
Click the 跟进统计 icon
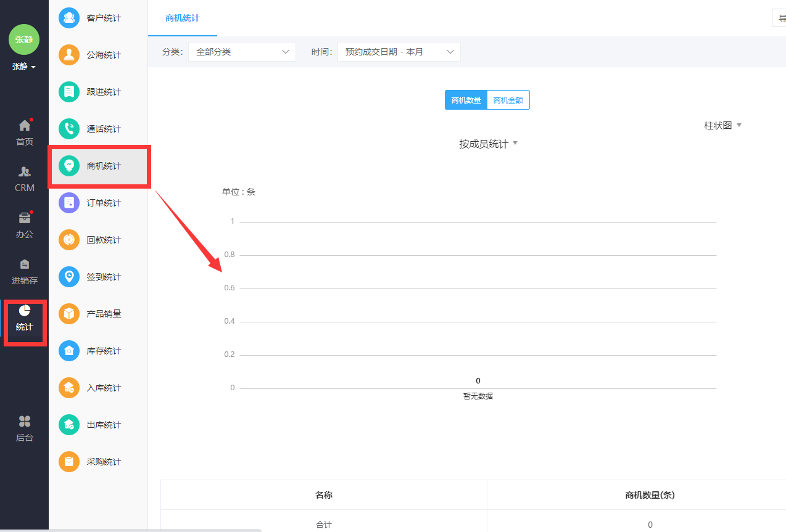[69, 92]
